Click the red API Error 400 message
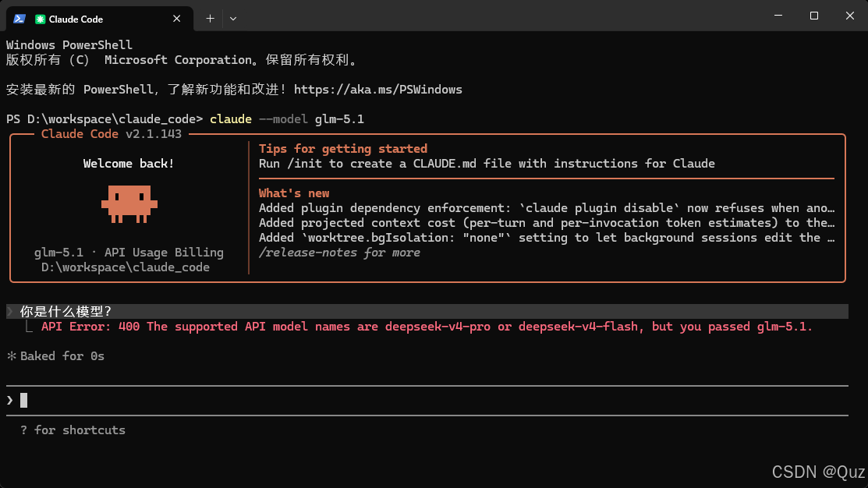Image resolution: width=868 pixels, height=488 pixels. tap(427, 327)
